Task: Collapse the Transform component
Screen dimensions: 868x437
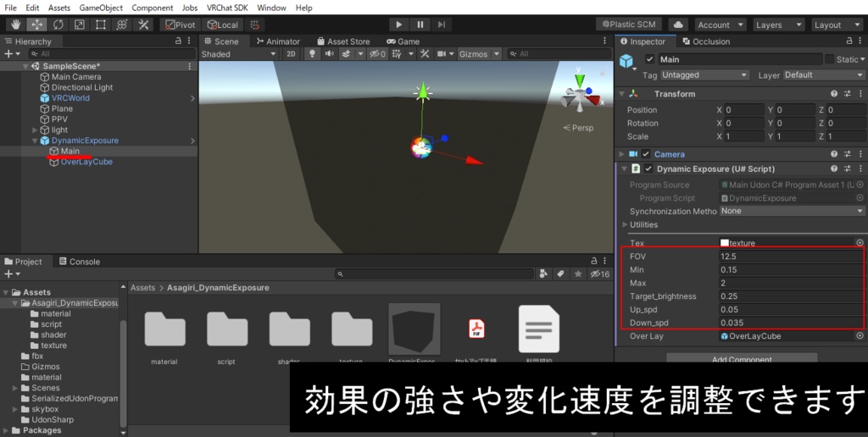Action: pos(621,94)
